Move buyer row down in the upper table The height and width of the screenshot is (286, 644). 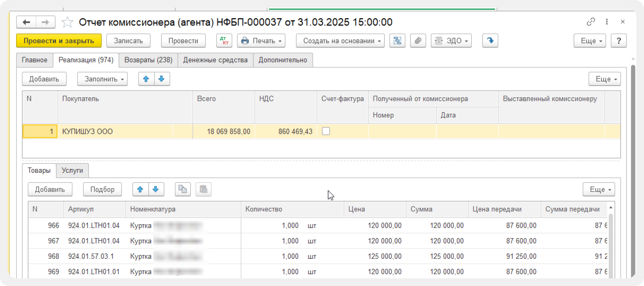click(x=162, y=79)
